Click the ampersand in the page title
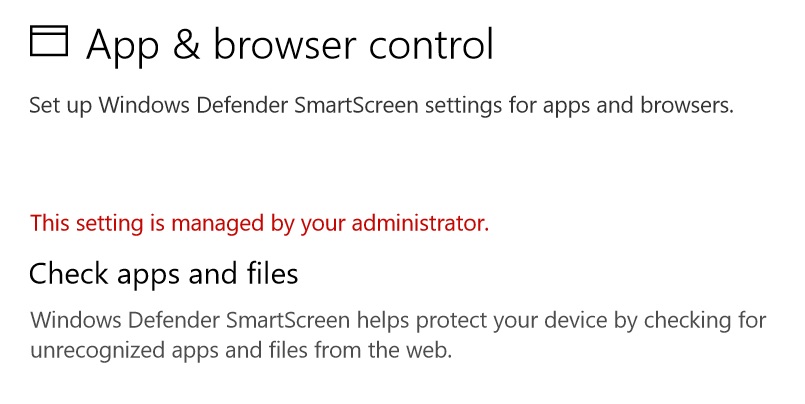Screen dimensions: 805x404 tap(185, 45)
